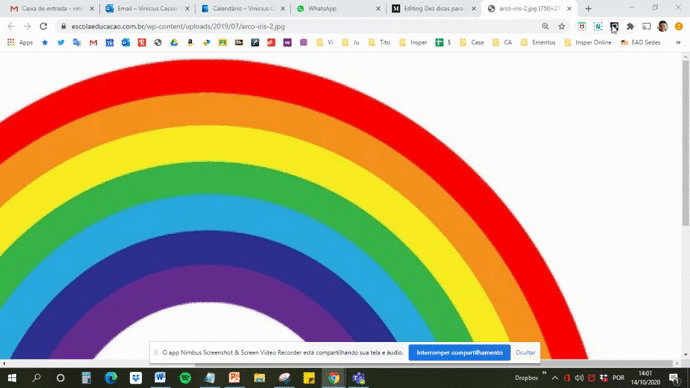Viewport: 690px width, 388px height.
Task: Bookmark this page with the star icon
Action: point(562,26)
